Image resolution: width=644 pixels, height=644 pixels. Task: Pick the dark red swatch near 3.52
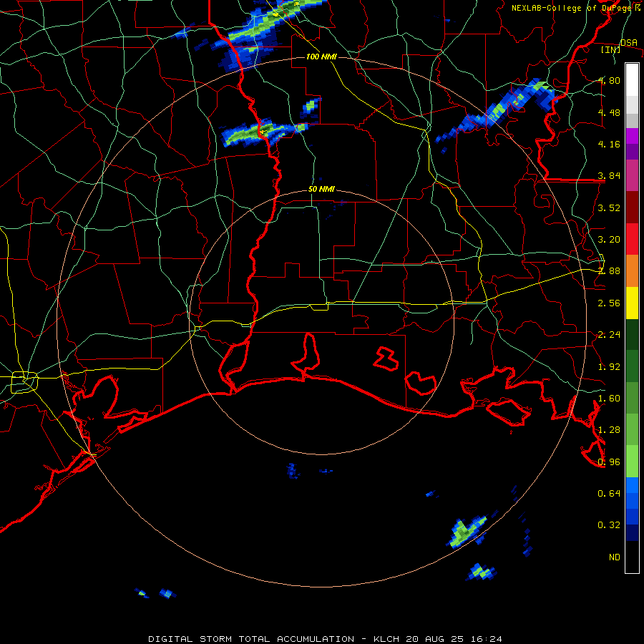point(632,208)
